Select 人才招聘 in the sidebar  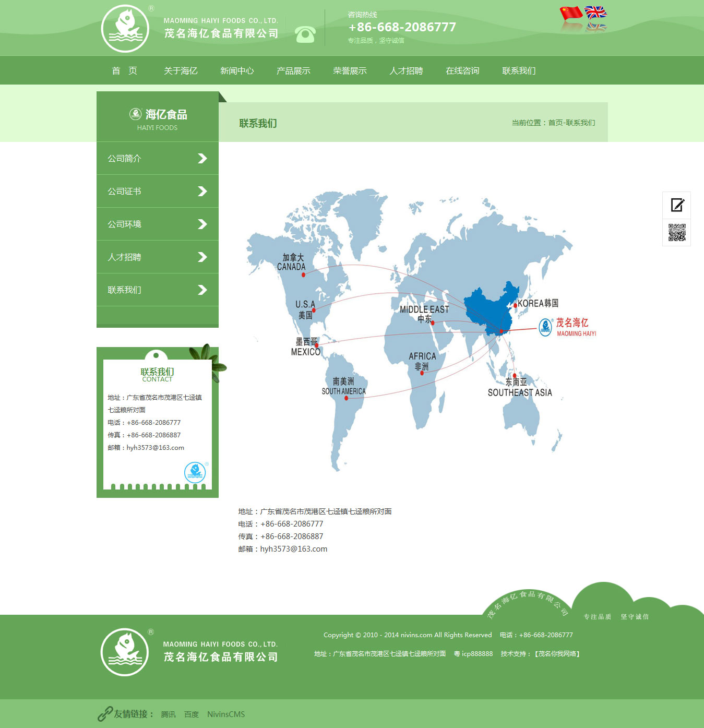pos(124,257)
